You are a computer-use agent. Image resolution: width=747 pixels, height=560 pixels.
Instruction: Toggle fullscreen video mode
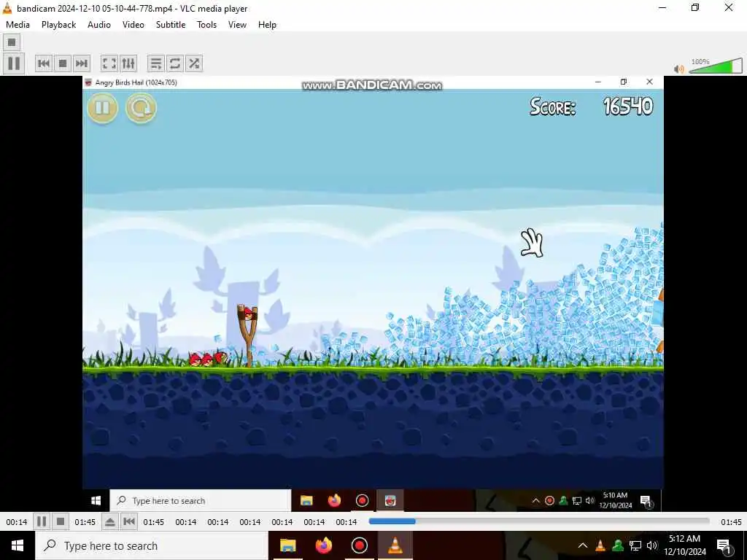pyautogui.click(x=109, y=63)
